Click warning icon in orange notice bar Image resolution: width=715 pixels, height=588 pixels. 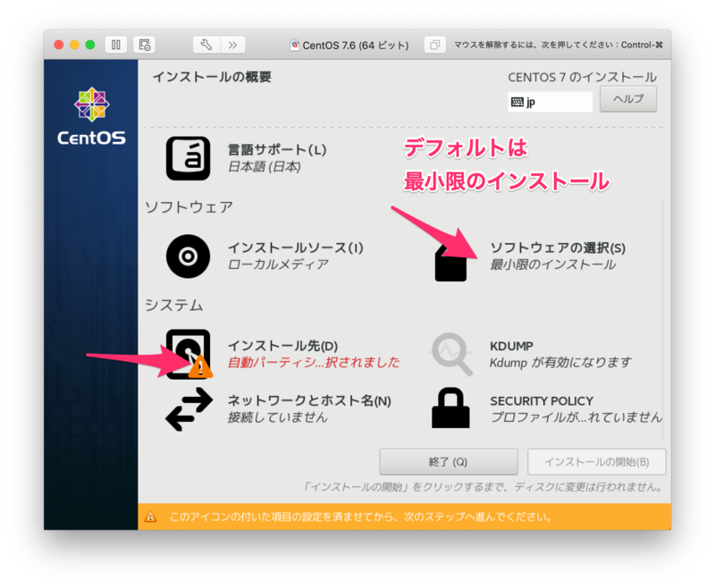(150, 517)
